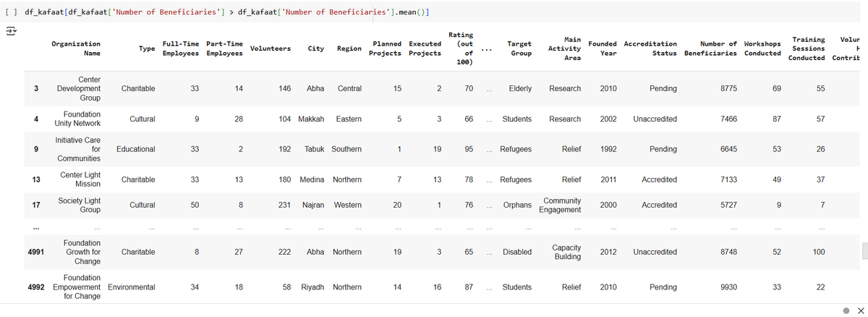Click 'Center Light Mission' organization name
Viewport: 868px width, 317px height.
click(80, 179)
